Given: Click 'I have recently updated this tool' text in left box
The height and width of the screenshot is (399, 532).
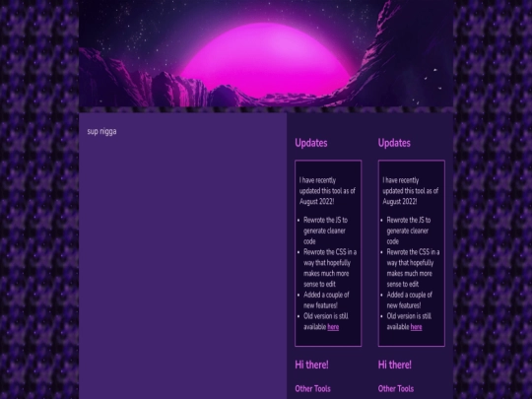Looking at the screenshot, I should pos(327,191).
